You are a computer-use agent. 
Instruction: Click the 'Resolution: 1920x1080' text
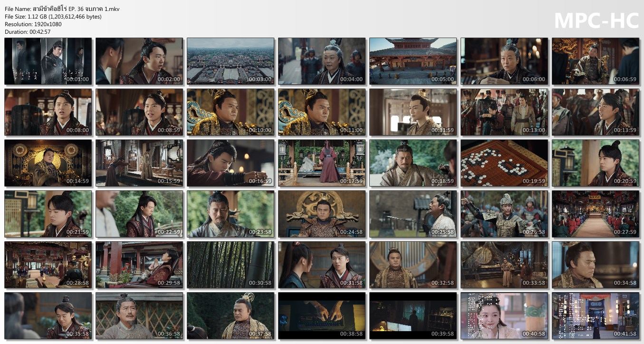33,24
